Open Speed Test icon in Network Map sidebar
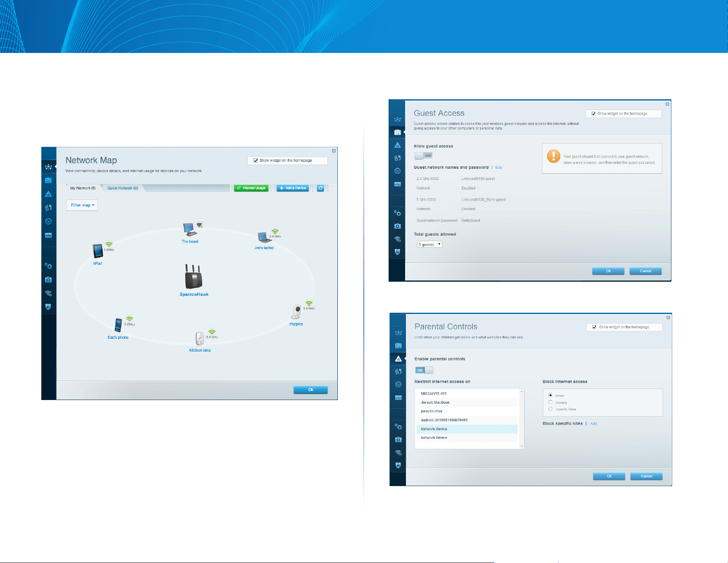Screen dimensions: 728x563 48,221
